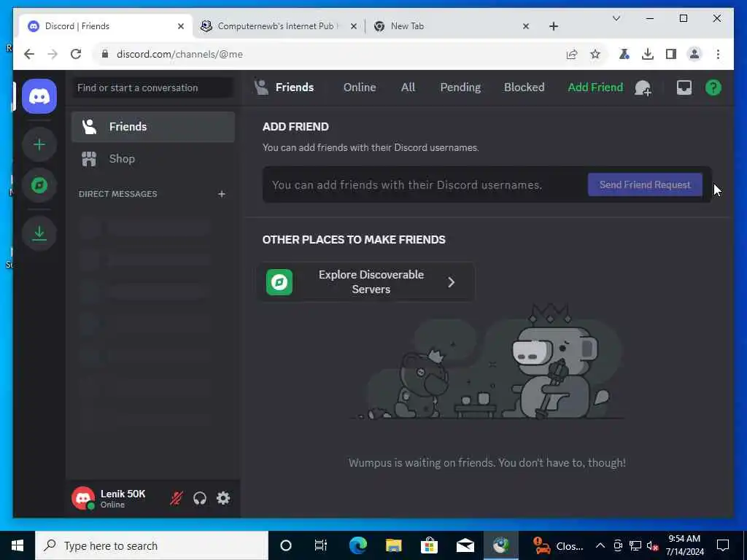Click the address bar URL discord.com/channels/@me
Screen dimensions: 747x560
[179, 54]
